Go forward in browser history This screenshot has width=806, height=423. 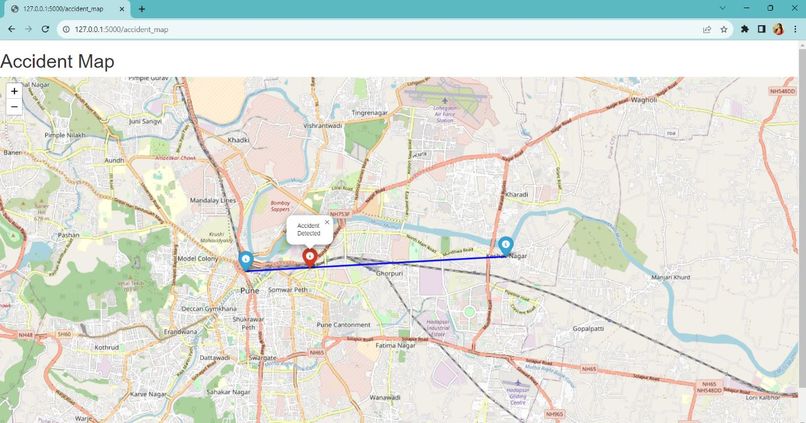pos(28,29)
